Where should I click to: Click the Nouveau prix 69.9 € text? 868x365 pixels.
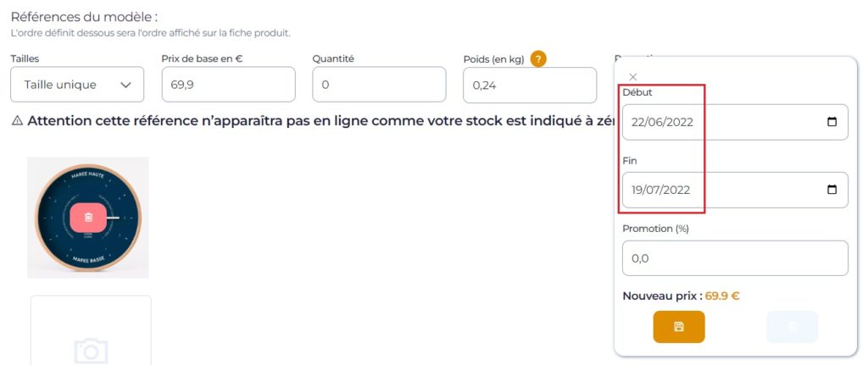click(681, 296)
